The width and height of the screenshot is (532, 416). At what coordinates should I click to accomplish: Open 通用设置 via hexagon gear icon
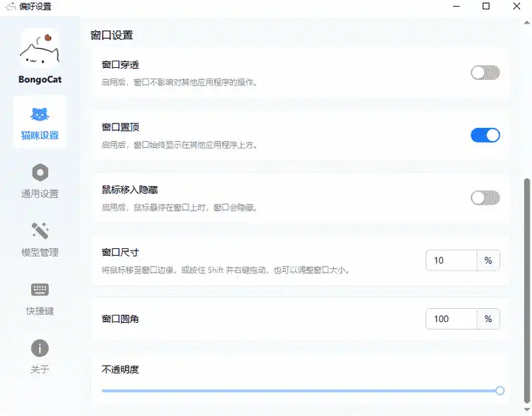(40, 173)
